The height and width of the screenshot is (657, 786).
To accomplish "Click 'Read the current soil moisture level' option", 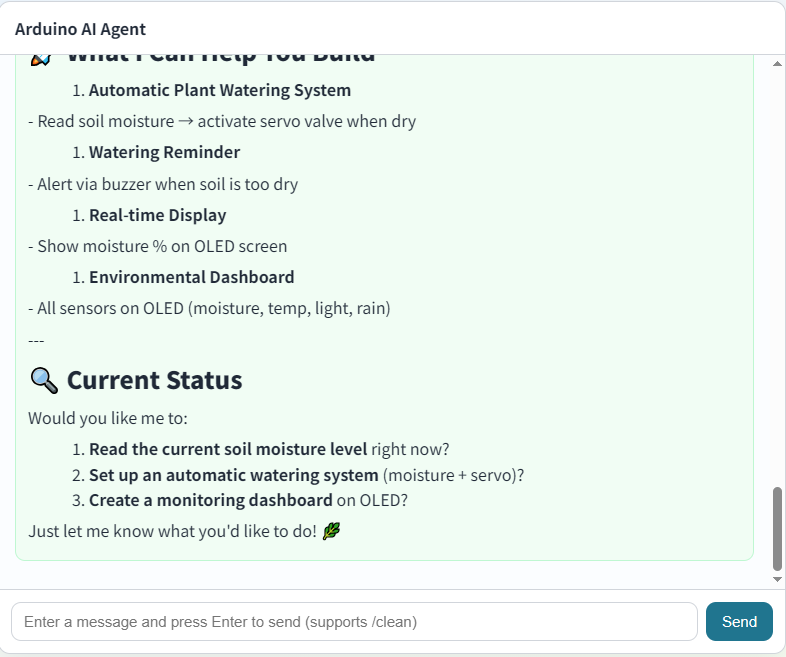I will 228,449.
